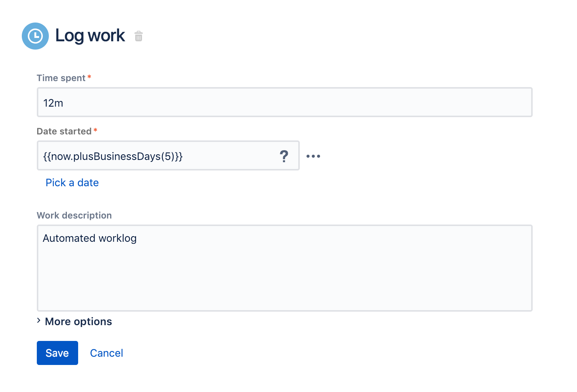577x392 pixels.
Task: Expand the More options section label
Action: click(x=78, y=322)
